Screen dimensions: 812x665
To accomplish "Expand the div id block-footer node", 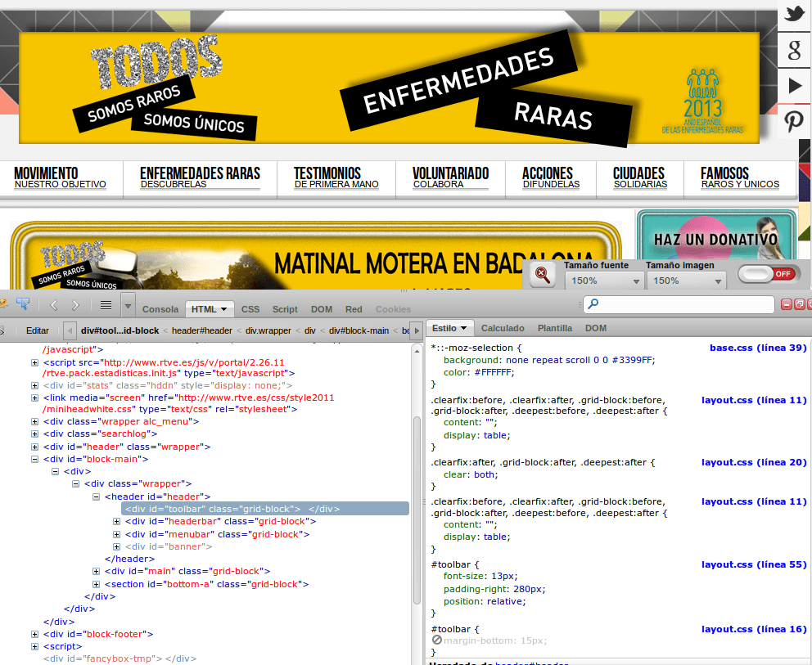I will point(34,634).
